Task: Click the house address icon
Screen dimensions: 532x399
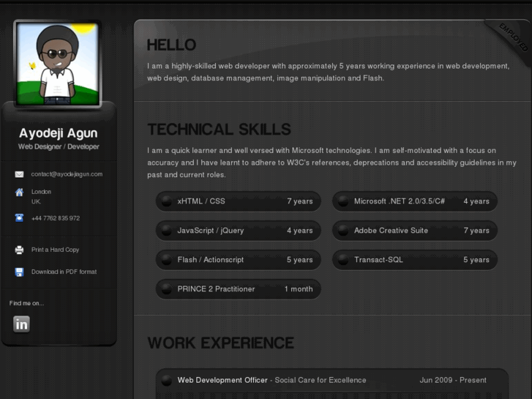Action: pyautogui.click(x=19, y=193)
